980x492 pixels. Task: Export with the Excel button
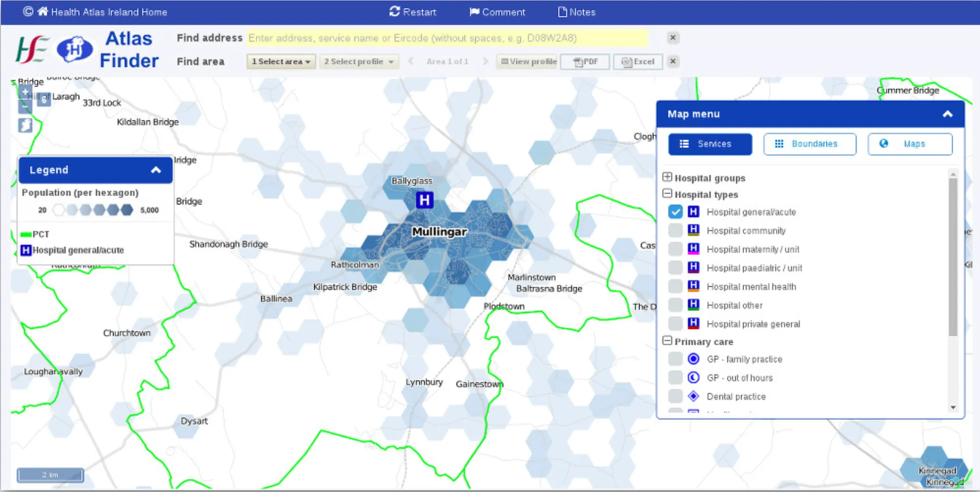pos(638,62)
